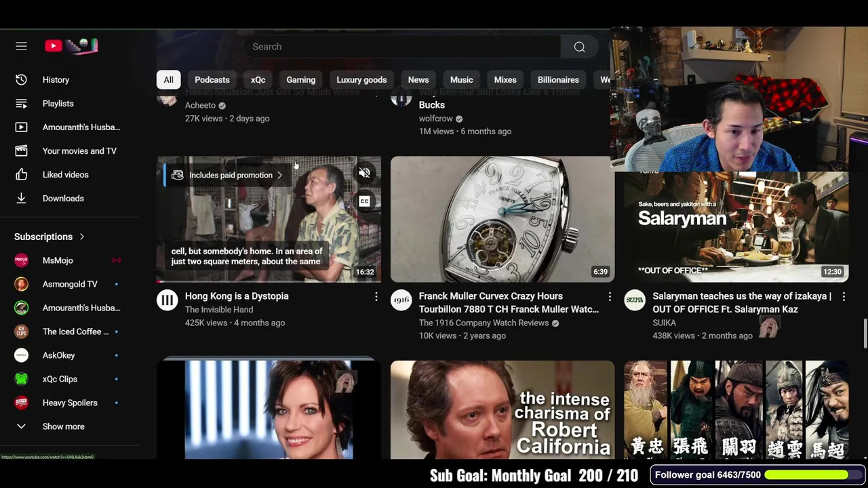868x488 pixels.
Task: Click AskOkey channel avatar
Action: pyautogui.click(x=21, y=355)
